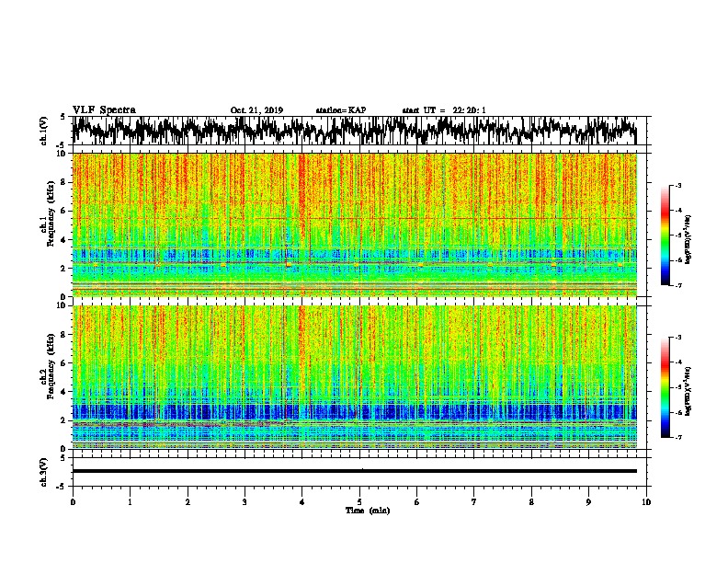This screenshot has height=563, width=728.
Task: Click the 'station=KAP' header label
Action: point(341,110)
